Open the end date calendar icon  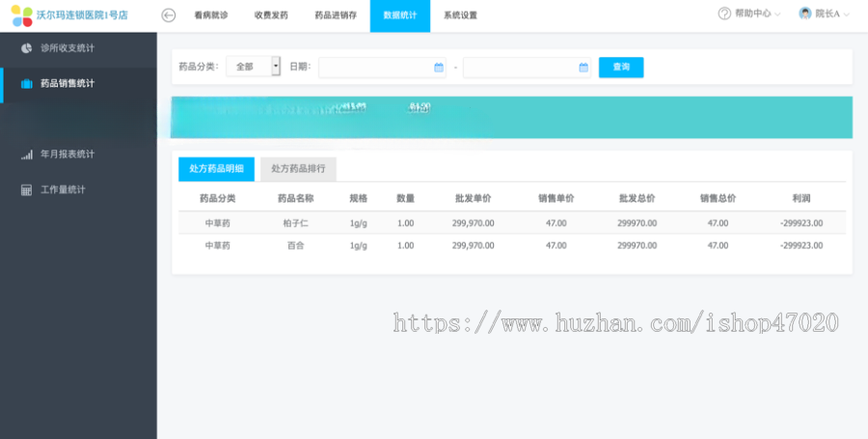pos(583,68)
